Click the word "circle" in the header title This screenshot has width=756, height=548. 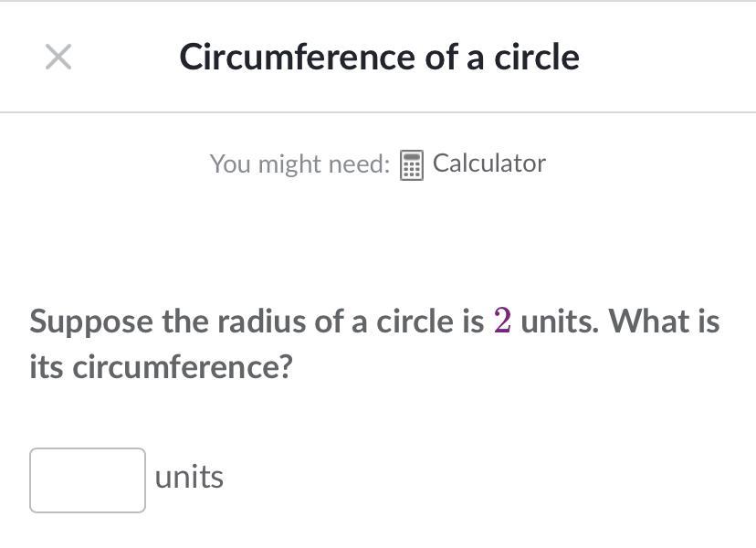click(x=537, y=57)
